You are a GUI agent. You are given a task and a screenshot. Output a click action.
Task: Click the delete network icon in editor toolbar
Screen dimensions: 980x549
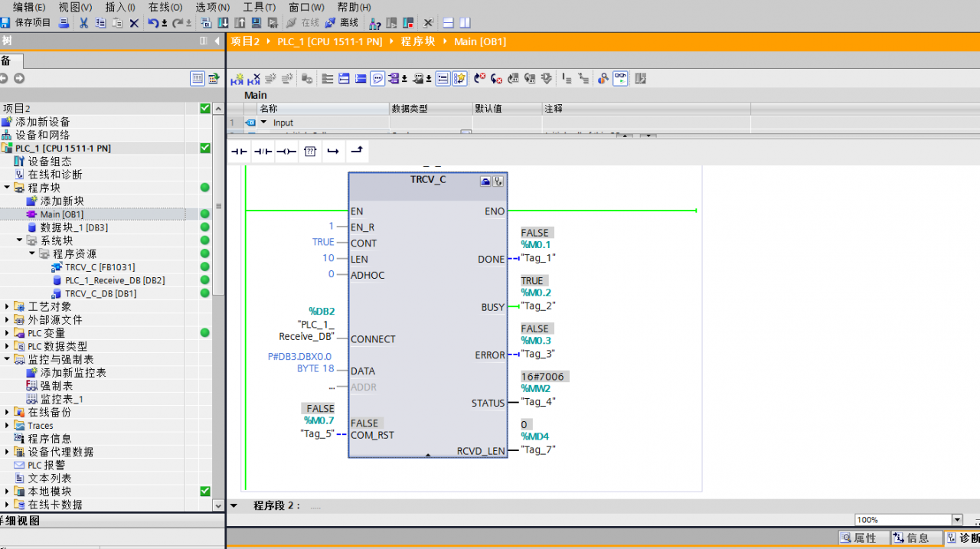pyautogui.click(x=254, y=78)
